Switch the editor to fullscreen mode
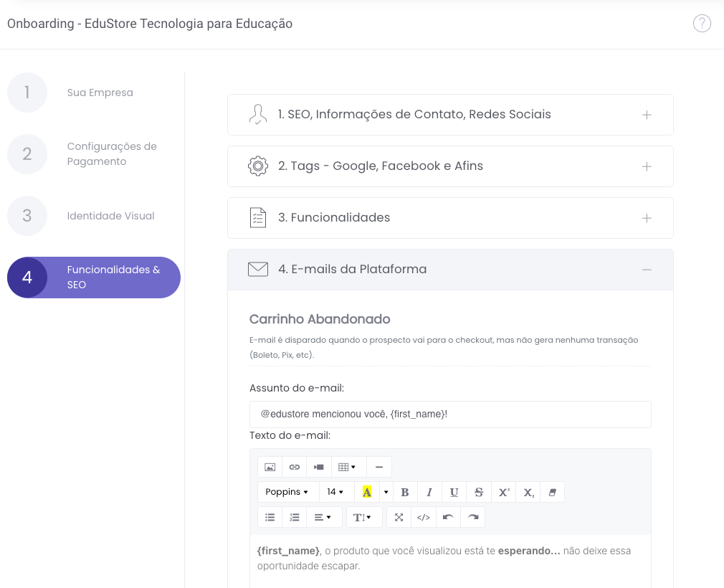 coord(399,517)
